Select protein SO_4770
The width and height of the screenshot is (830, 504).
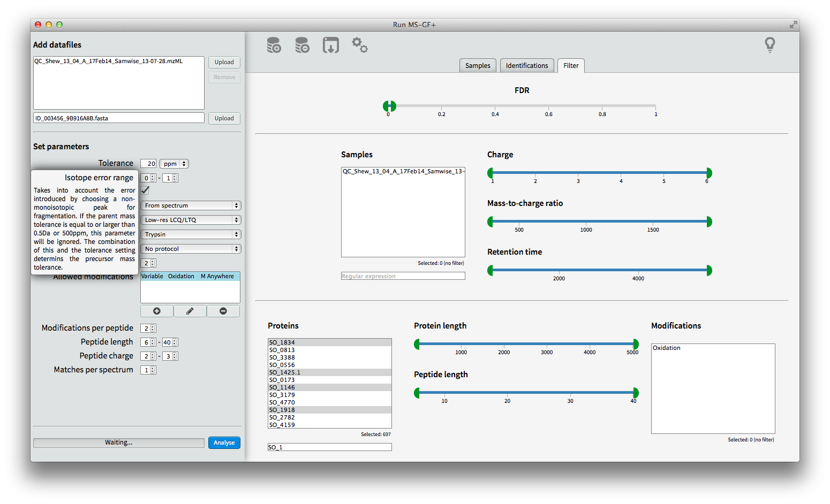coord(330,402)
